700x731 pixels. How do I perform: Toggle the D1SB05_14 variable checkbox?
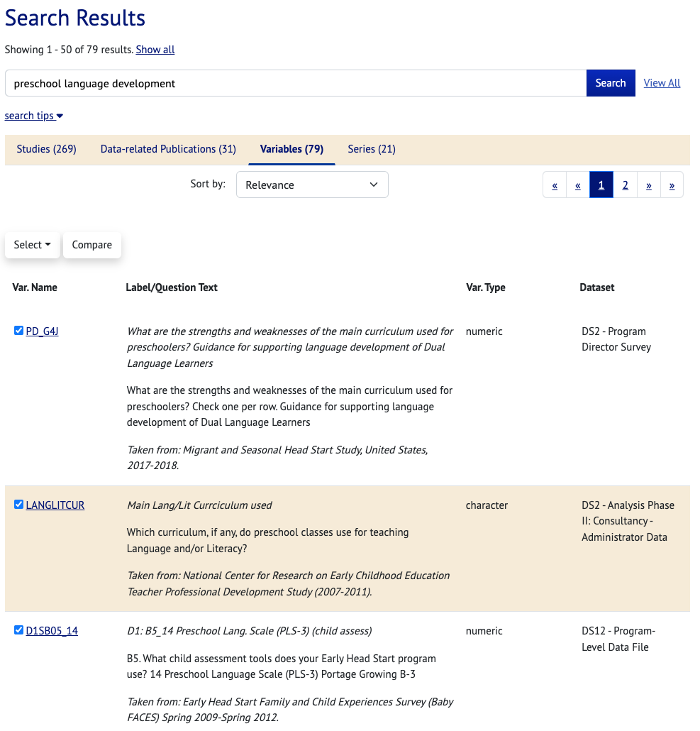(18, 630)
